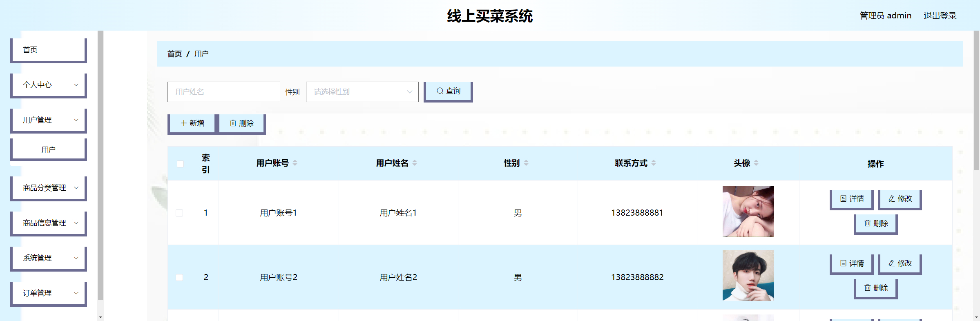Click the 用户姓名2 cell
980x321 pixels.
pos(398,277)
